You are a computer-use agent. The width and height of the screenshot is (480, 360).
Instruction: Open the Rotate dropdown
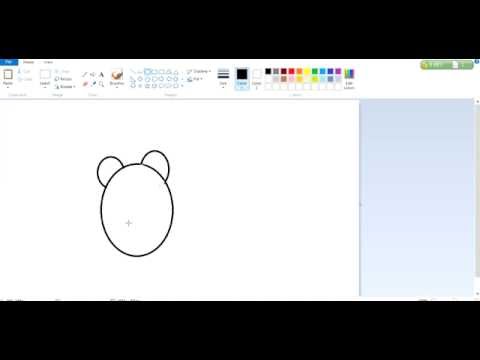click(65, 87)
